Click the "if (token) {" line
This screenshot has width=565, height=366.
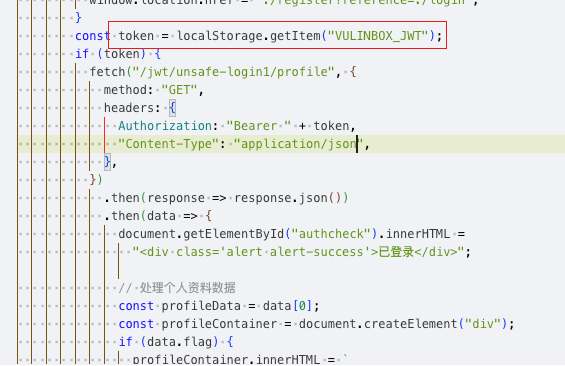click(118, 54)
